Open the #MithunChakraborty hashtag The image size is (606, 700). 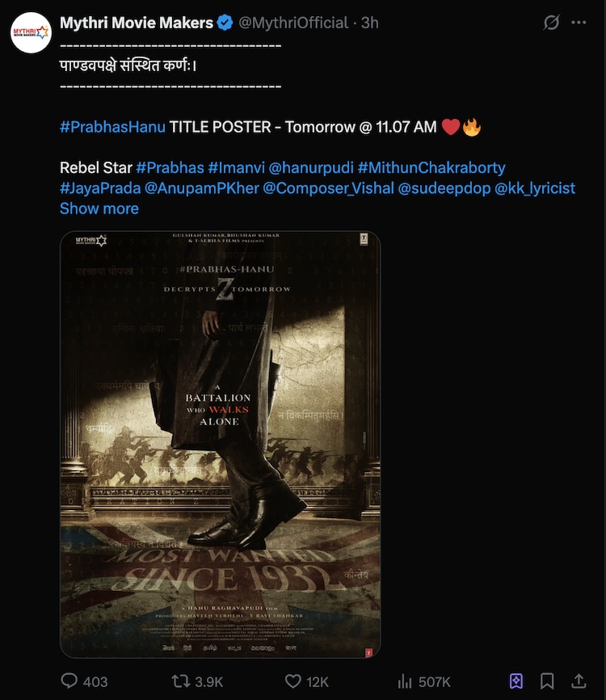[431, 168]
